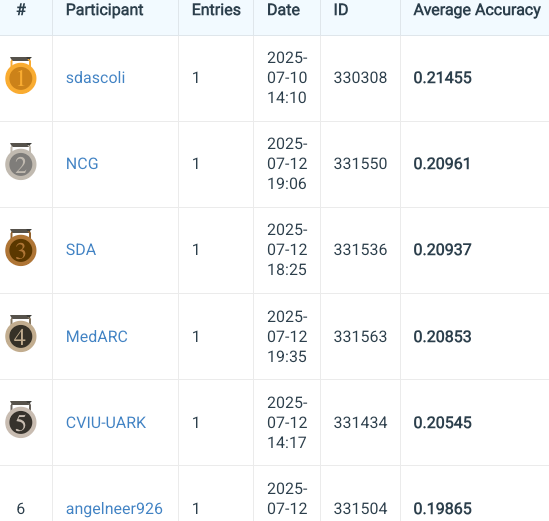Sort by ID column header
Viewport: 549px width, 521px height.
341,10
